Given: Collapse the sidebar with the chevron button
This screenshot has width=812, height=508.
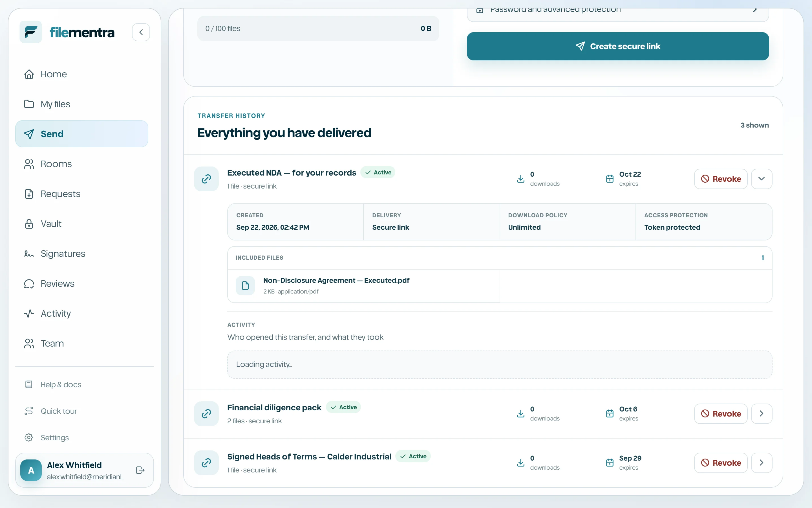Looking at the screenshot, I should pyautogui.click(x=141, y=32).
